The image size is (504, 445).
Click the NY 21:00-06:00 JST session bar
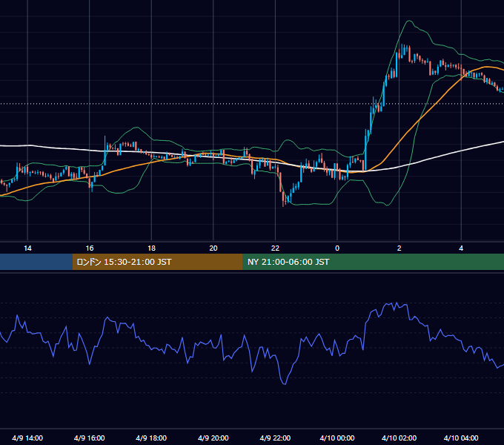point(373,262)
